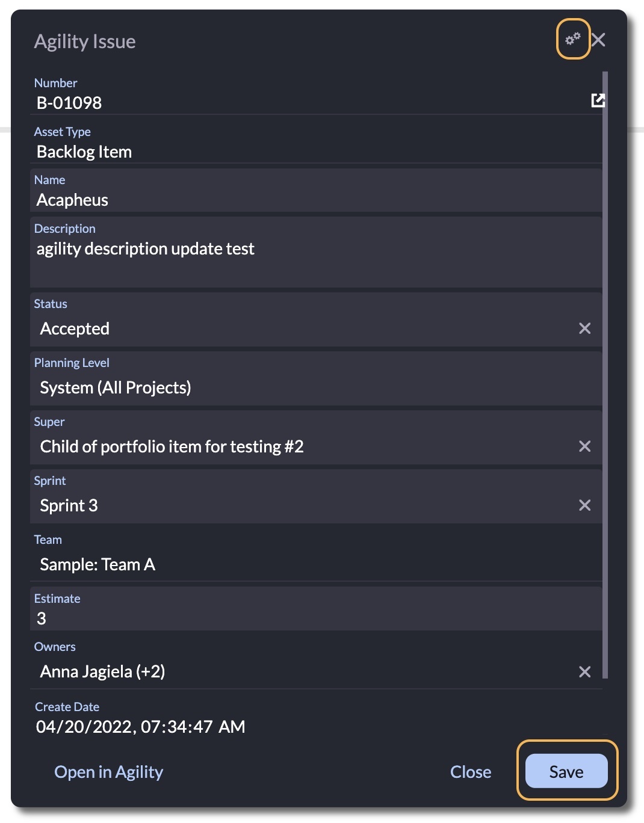Expand the Planning Level System (All Projects) field
Screen dimensions: 644x823
point(316,378)
